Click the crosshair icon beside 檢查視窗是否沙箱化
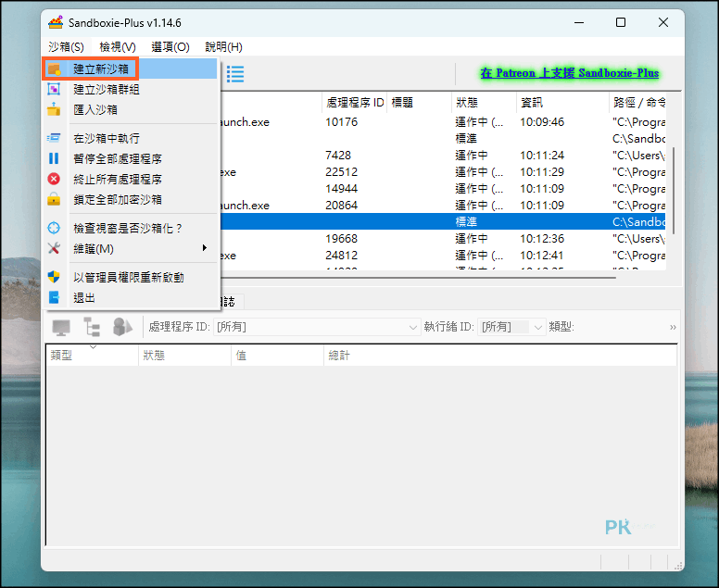Image resolution: width=719 pixels, height=588 pixels. click(x=54, y=228)
